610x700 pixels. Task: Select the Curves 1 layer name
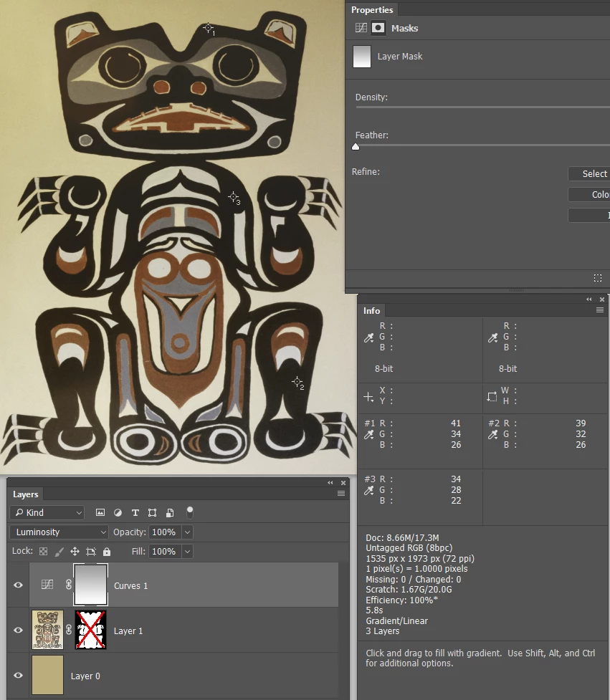131,585
